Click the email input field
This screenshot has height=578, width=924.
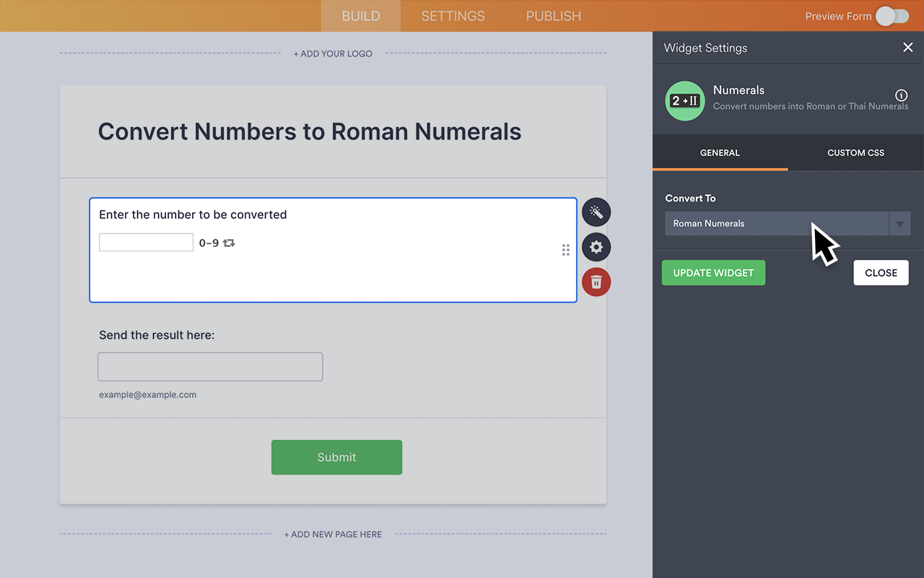tap(209, 366)
